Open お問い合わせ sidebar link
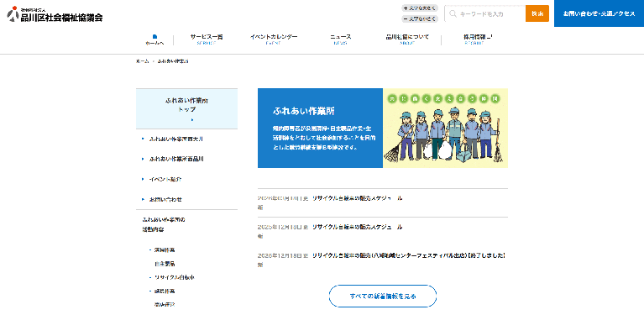This screenshot has height=315, width=644. point(165,199)
